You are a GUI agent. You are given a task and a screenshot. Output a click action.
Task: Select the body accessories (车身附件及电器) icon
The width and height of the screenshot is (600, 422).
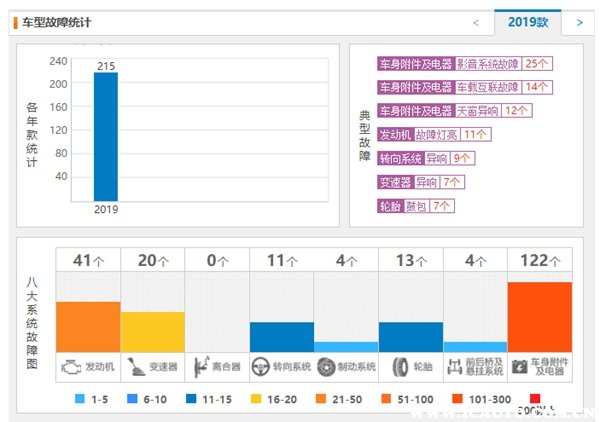point(520,367)
